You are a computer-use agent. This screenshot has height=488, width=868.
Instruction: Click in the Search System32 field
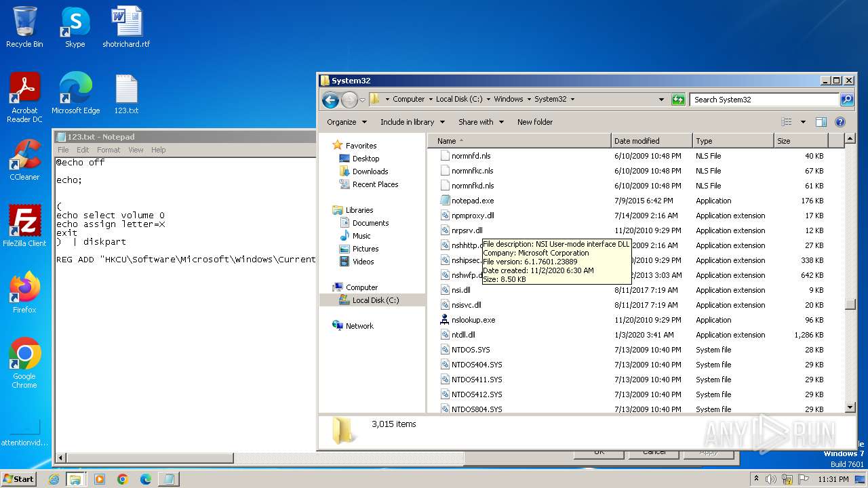pos(765,100)
